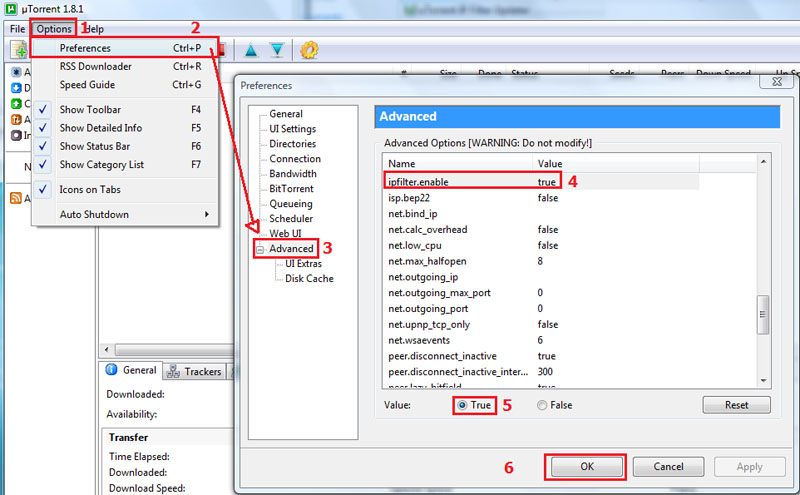Collapse the Advanced tree node

260,250
